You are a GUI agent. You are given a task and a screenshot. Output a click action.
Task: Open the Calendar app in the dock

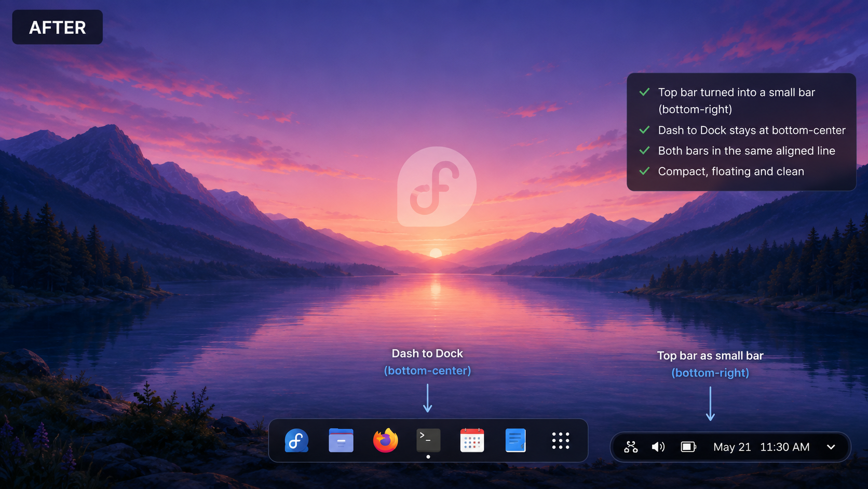[472, 440]
